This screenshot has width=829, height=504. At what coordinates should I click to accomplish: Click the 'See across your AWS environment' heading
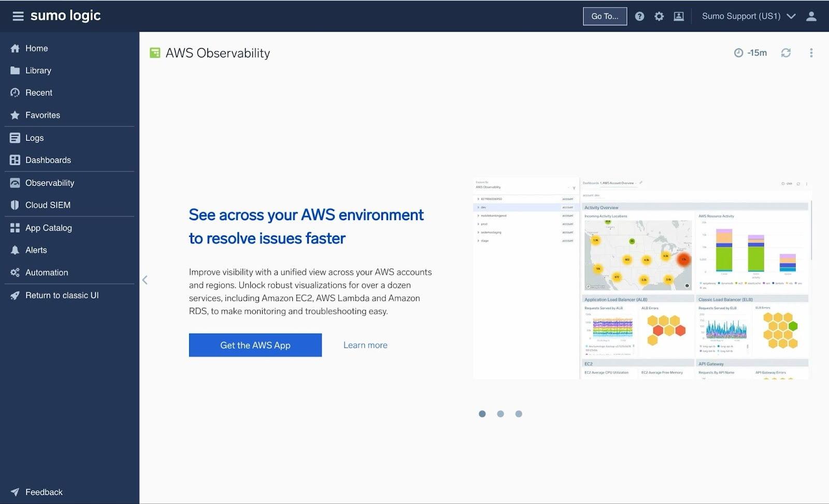click(x=306, y=226)
